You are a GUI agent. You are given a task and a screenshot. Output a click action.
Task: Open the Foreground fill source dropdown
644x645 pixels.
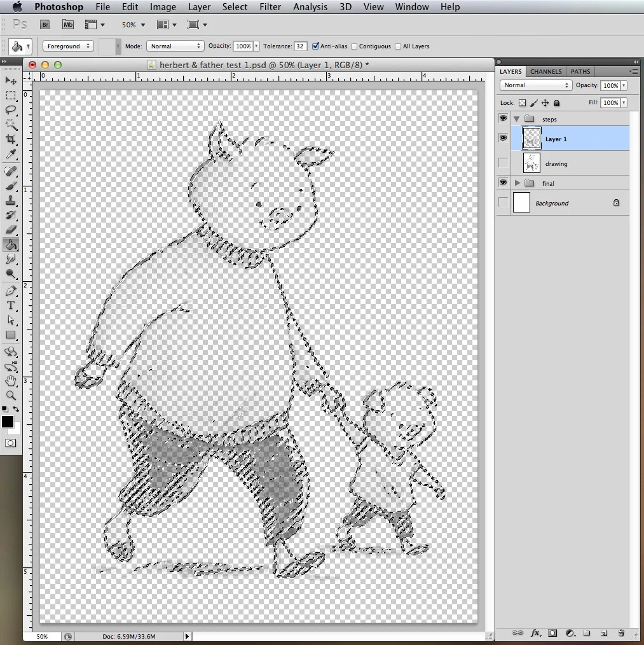(68, 46)
